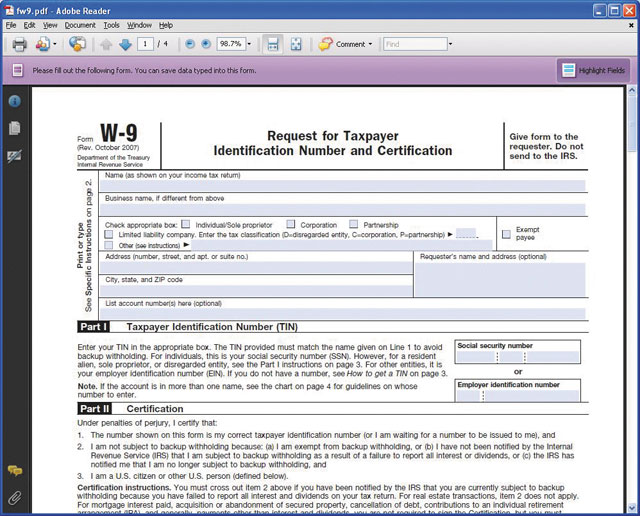Open the Document menu
Screen dimensions: 640x516
point(80,25)
